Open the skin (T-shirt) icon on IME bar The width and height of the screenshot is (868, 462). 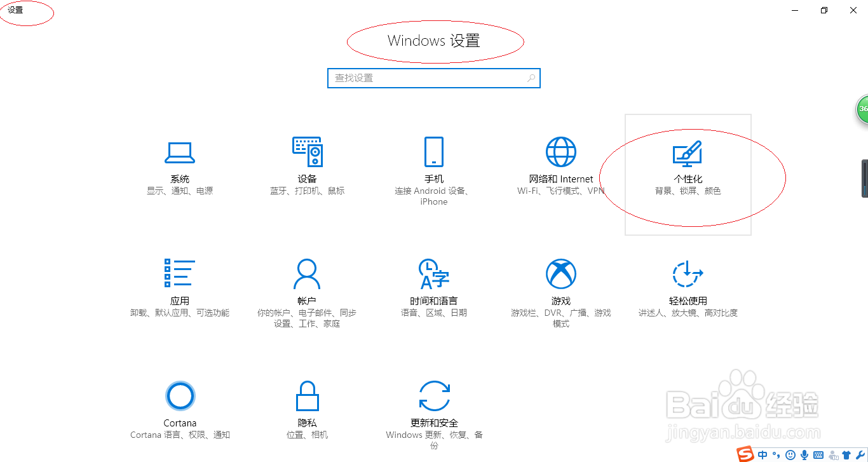pyautogui.click(x=846, y=455)
